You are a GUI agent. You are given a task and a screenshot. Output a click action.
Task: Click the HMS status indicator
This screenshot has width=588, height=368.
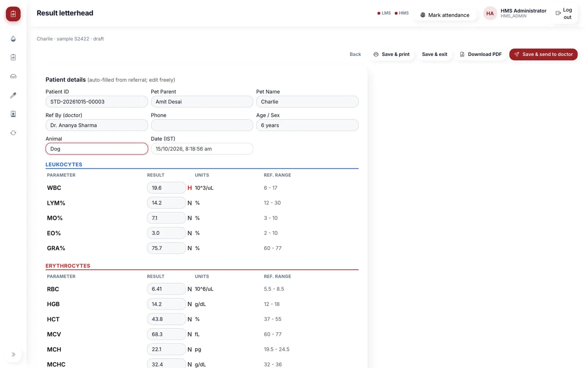tap(402, 13)
